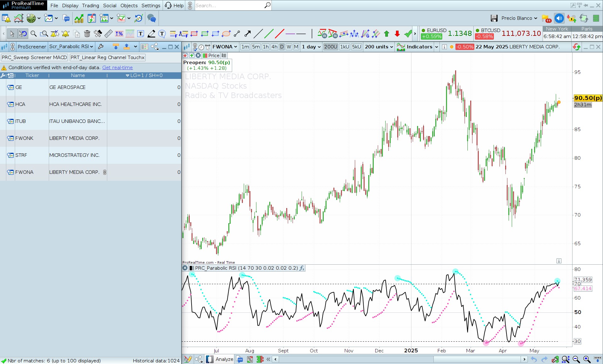Open the Trading menu
The image size is (603, 364).
[x=90, y=5]
